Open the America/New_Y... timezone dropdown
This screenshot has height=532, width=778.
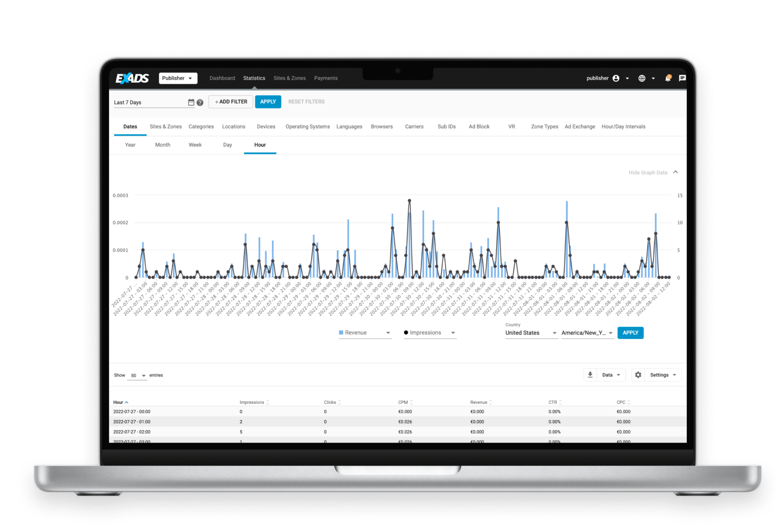click(x=587, y=333)
